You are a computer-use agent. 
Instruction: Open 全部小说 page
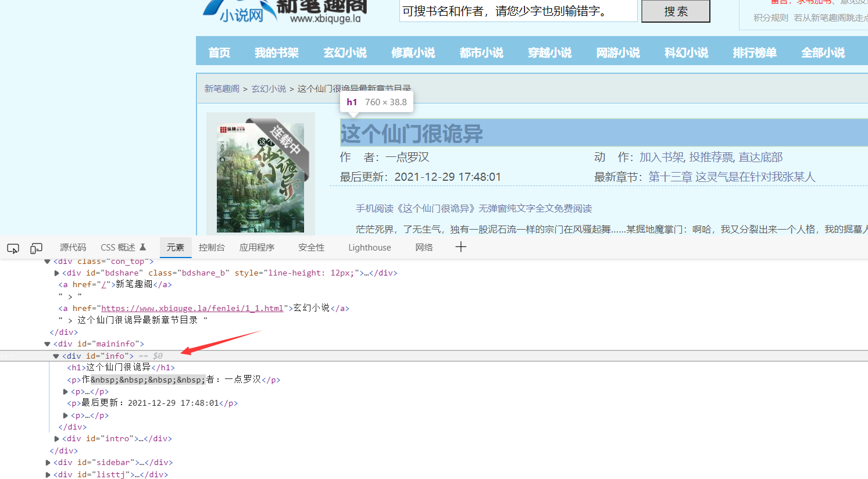click(x=823, y=53)
